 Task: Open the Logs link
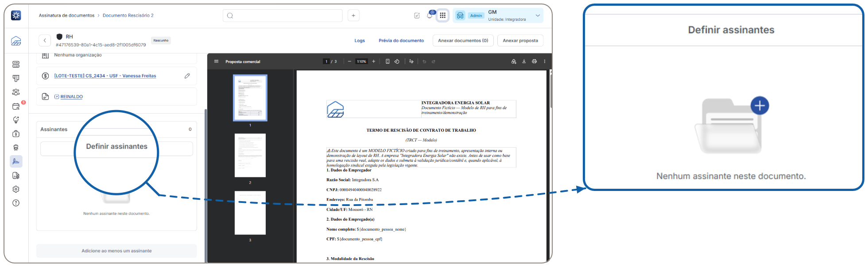(x=360, y=41)
